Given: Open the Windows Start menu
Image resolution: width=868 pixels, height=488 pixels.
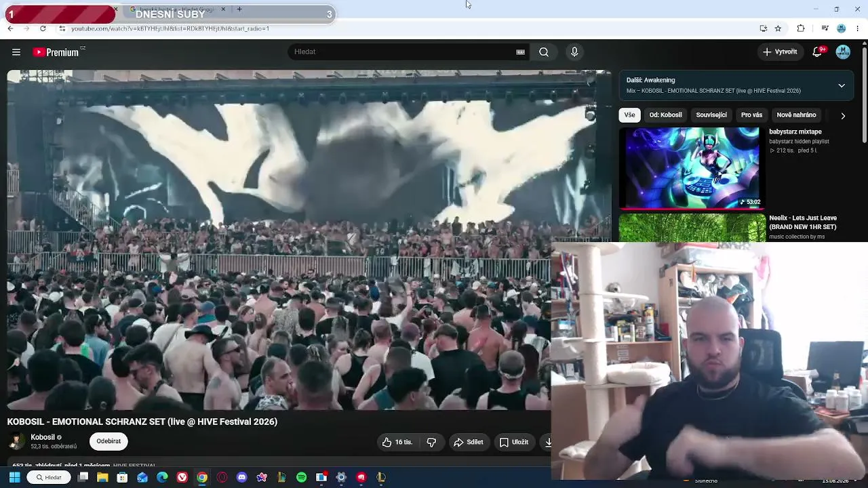Looking at the screenshot, I should tap(14, 477).
